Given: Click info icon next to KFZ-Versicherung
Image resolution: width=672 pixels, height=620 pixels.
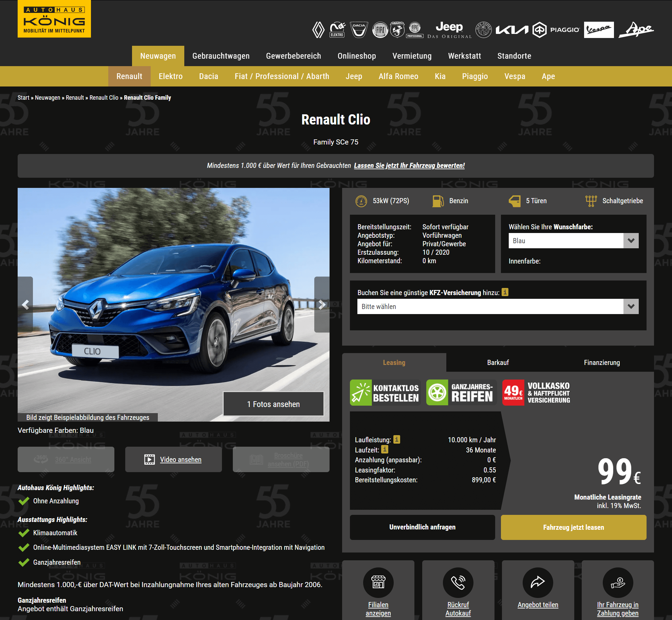Looking at the screenshot, I should point(505,292).
